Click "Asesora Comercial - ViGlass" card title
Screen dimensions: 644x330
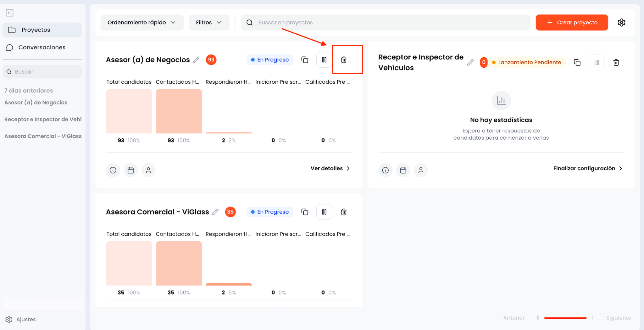click(157, 212)
